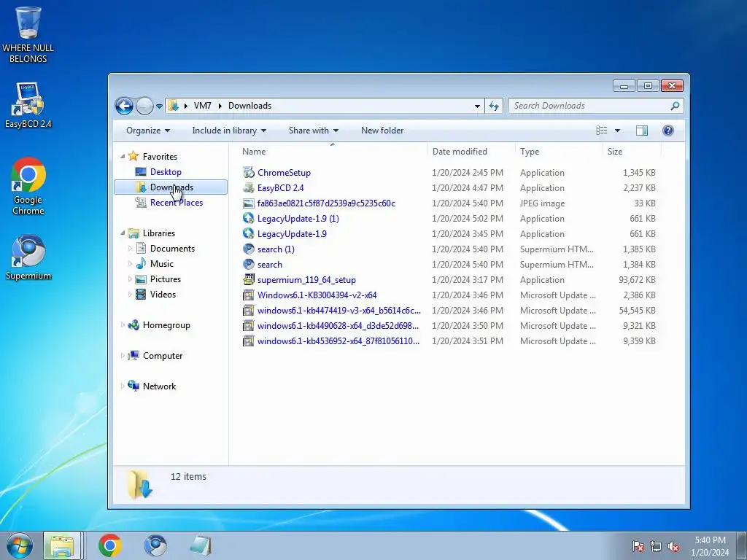Collapse the Libraries section
This screenshot has width=747, height=560.
(123, 233)
